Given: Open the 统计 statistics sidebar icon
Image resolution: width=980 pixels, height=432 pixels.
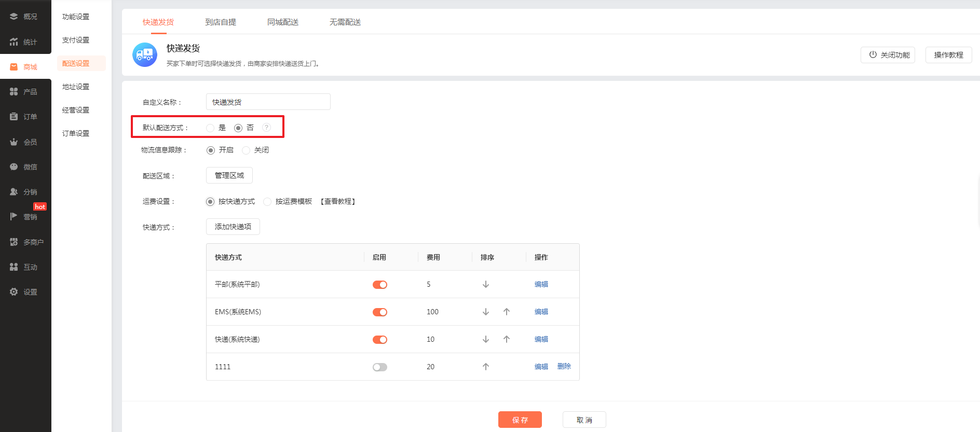Looking at the screenshot, I should click(14, 42).
